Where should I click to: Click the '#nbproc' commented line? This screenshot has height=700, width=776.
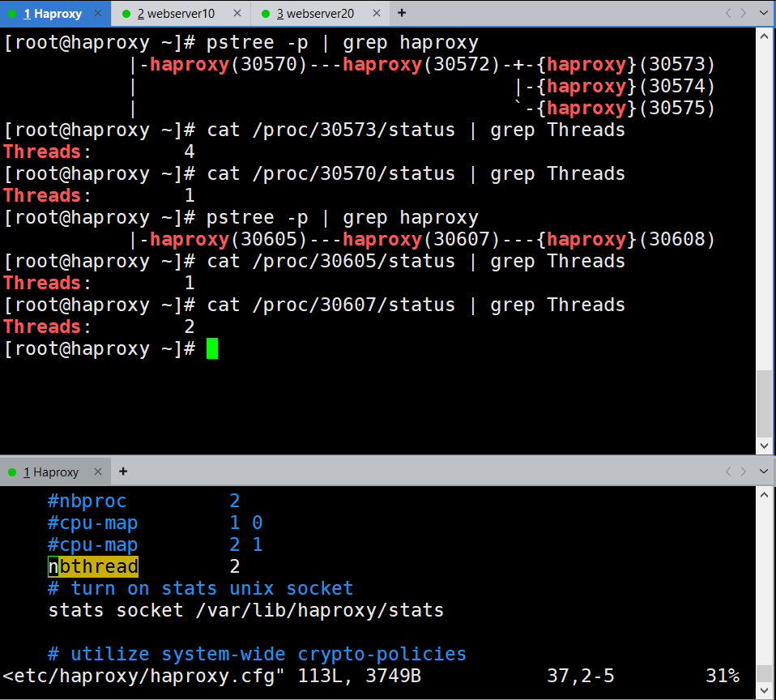click(143, 501)
